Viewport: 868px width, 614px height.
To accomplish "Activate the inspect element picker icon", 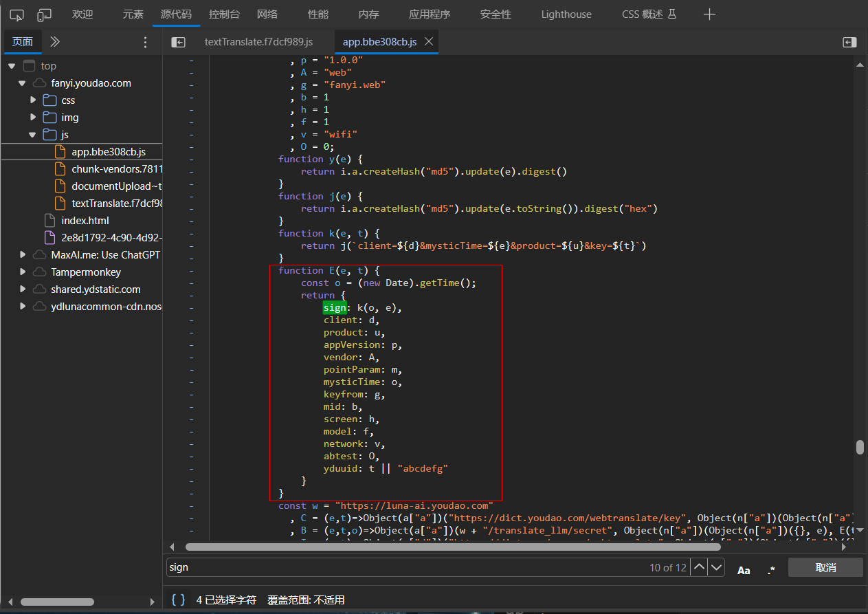I will [x=17, y=14].
